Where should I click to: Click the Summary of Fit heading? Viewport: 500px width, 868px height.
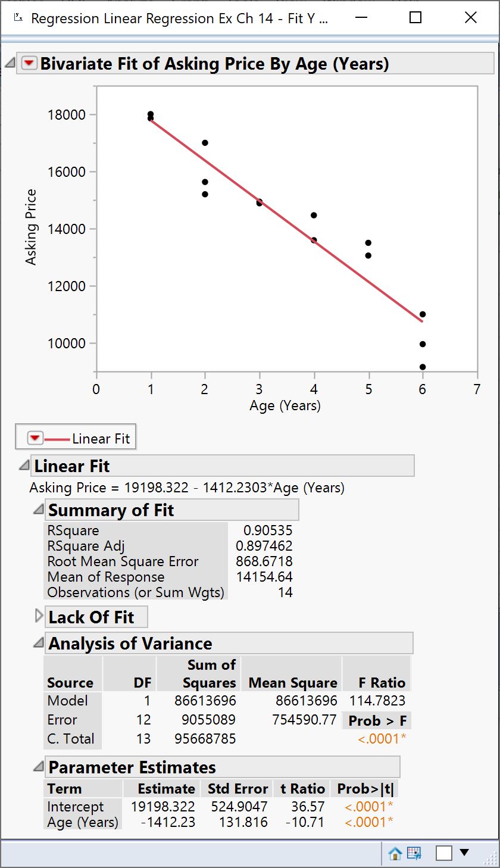click(111, 510)
